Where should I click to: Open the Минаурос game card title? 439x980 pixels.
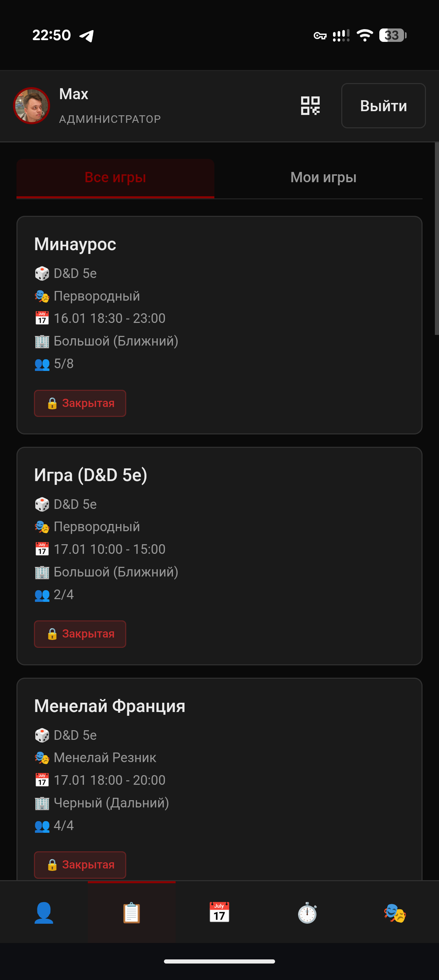(x=75, y=244)
